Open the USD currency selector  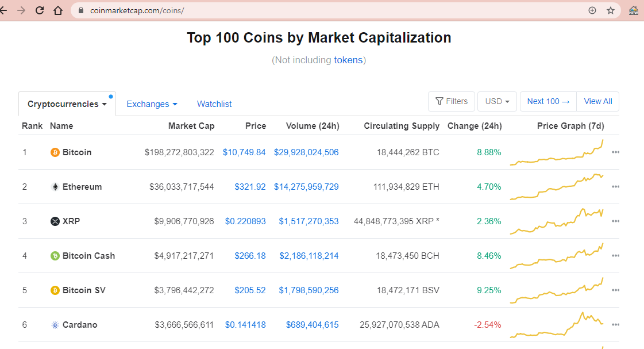pos(497,102)
